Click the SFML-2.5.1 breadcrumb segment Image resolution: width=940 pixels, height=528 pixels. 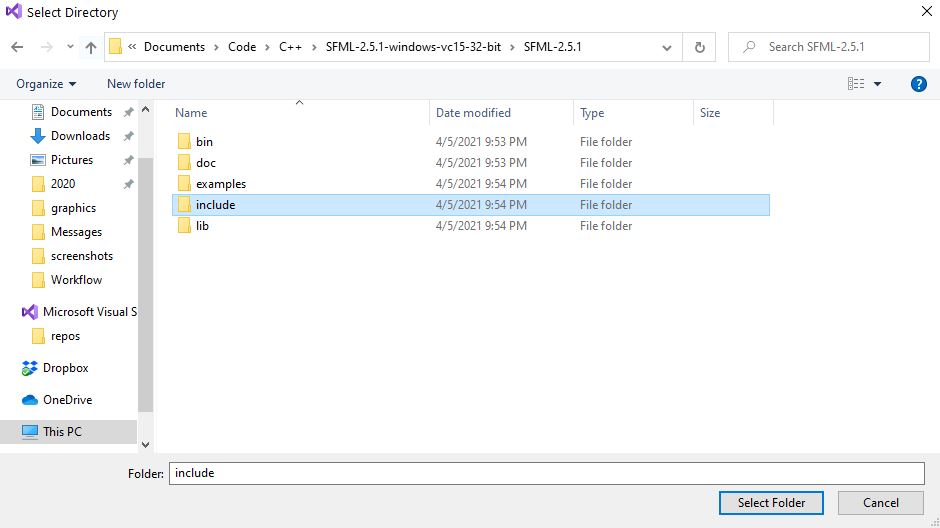553,47
